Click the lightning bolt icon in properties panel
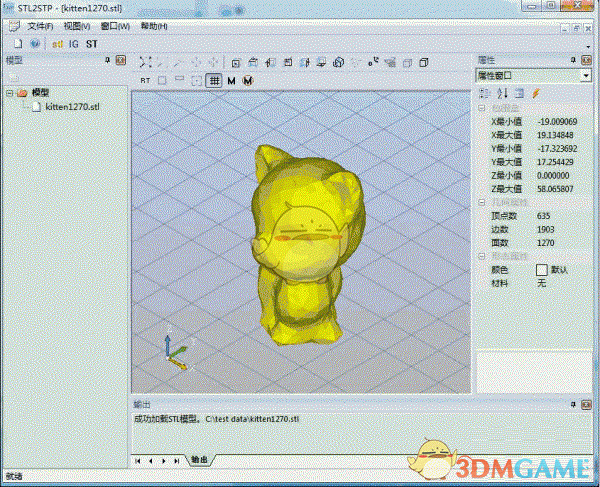The width and height of the screenshot is (600, 487). pyautogui.click(x=536, y=93)
